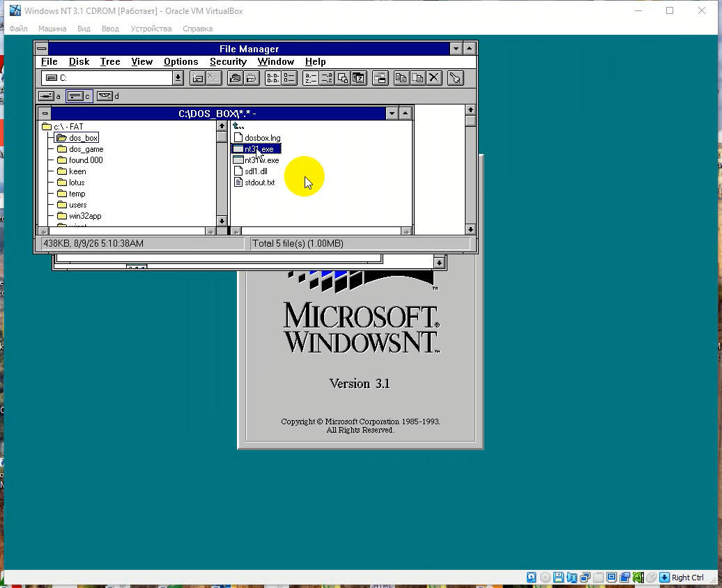Click VirtualBox floppy disk status icon
Screen dimensions: 722x588
[558, 577]
